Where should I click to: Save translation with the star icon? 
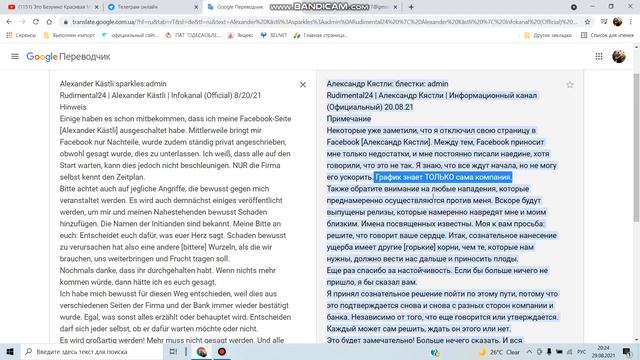click(570, 84)
